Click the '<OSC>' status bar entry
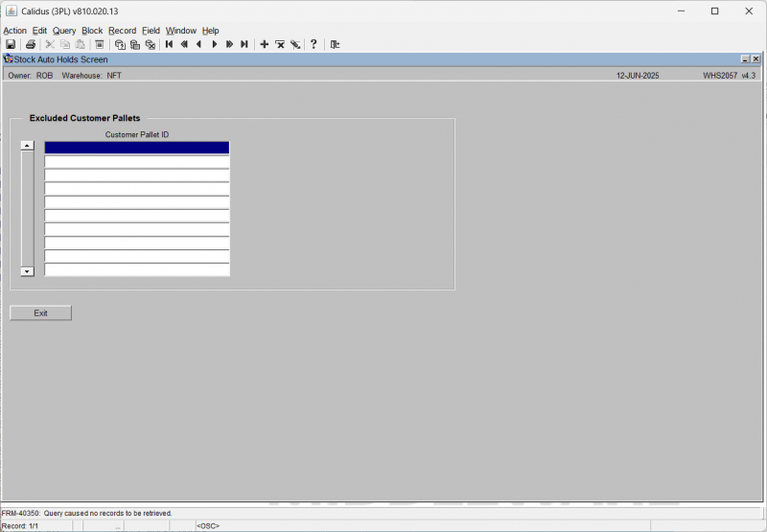The height and width of the screenshot is (532, 767). click(x=208, y=526)
